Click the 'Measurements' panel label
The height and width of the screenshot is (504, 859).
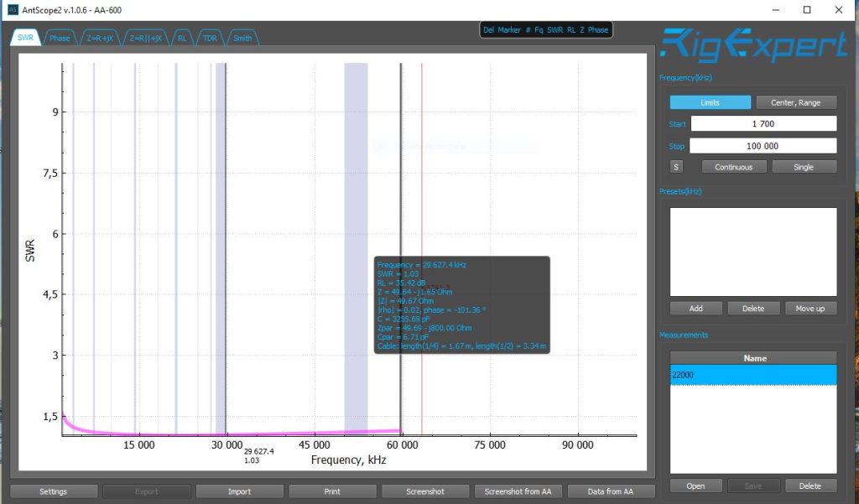click(x=684, y=335)
